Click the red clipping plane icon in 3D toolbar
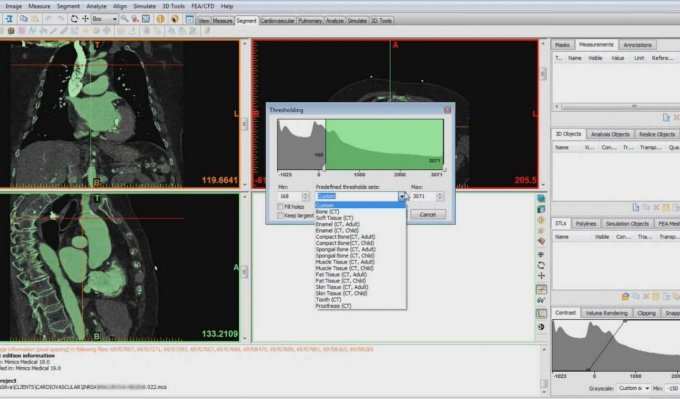Image resolution: width=680 pixels, height=399 pixels. click(x=541, y=241)
